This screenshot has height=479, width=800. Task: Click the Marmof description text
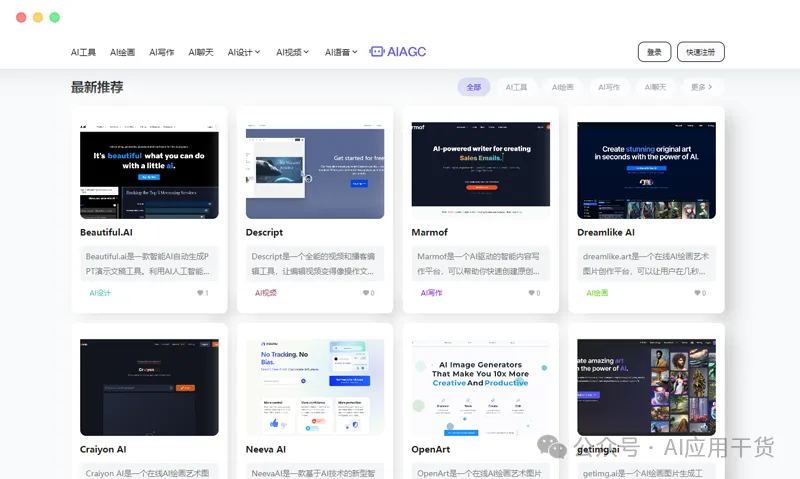pos(481,264)
